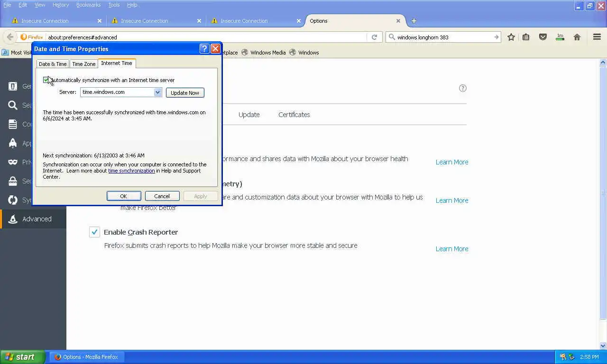The height and width of the screenshot is (364, 607).
Task: Click the time.windows.com server combo box
Action: pos(121,92)
